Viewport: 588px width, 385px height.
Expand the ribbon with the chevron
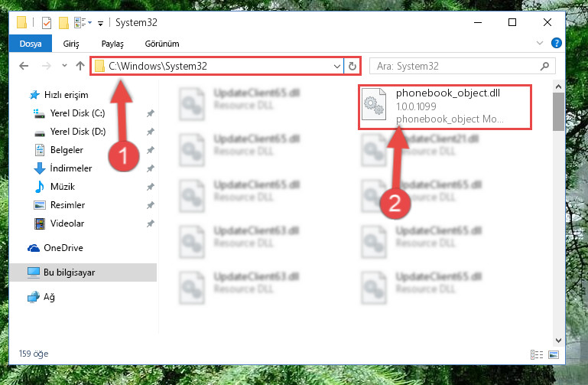(x=540, y=43)
